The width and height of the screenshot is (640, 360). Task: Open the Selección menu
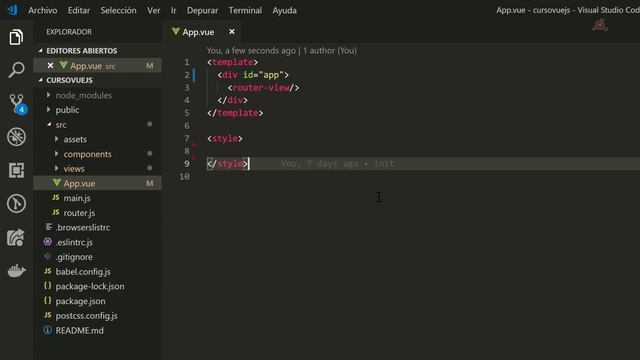pyautogui.click(x=118, y=10)
